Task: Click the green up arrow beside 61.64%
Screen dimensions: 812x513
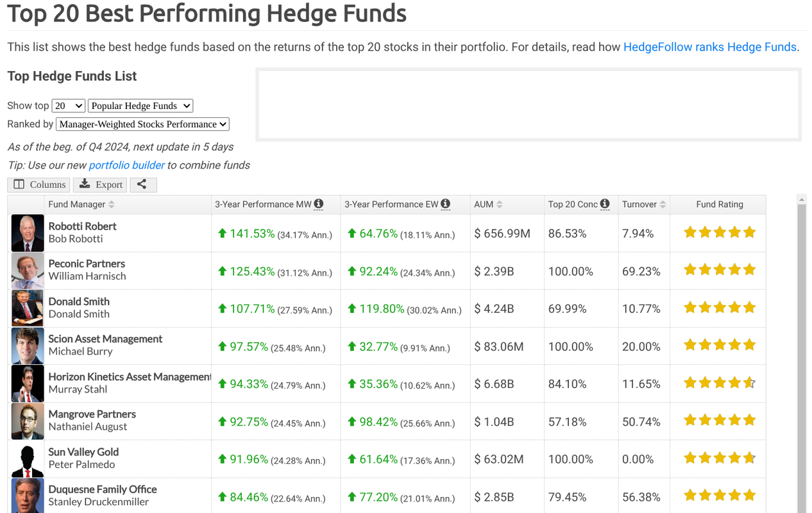Action: click(351, 459)
